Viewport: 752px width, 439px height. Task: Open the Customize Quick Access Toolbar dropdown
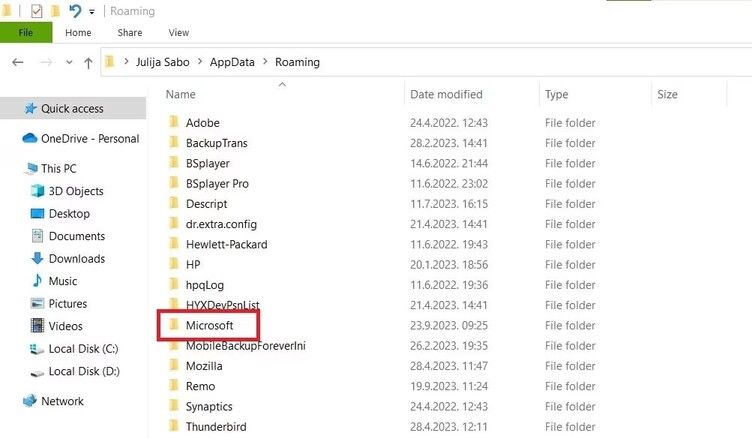coord(92,12)
